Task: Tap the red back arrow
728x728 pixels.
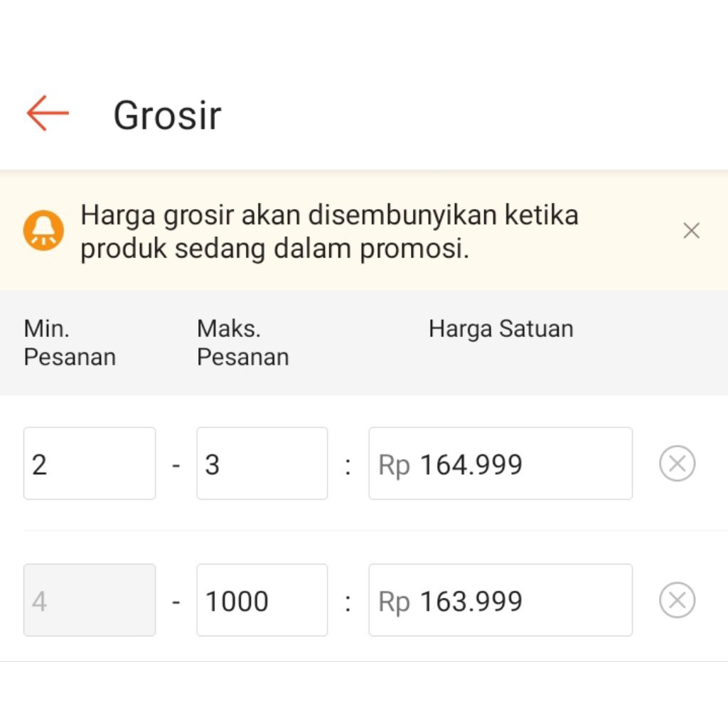Action: click(48, 114)
